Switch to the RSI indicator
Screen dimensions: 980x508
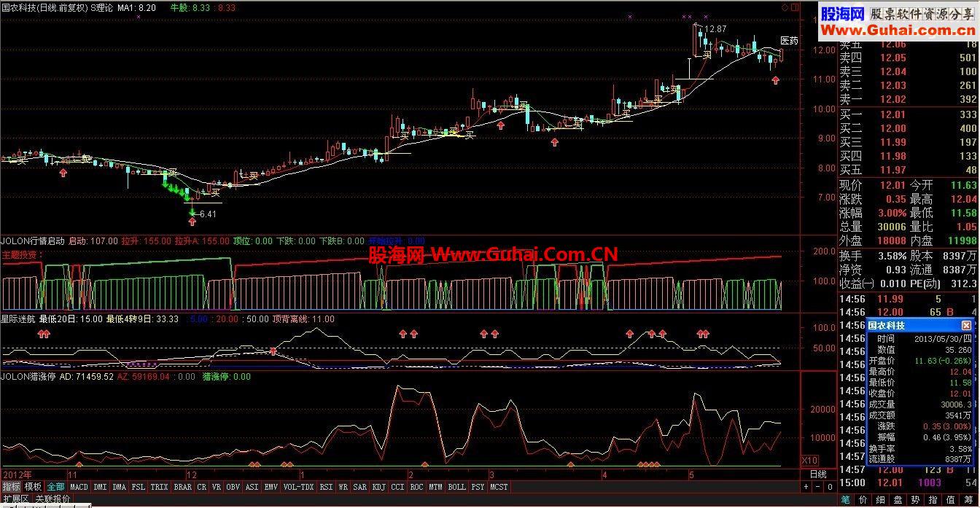(326, 486)
